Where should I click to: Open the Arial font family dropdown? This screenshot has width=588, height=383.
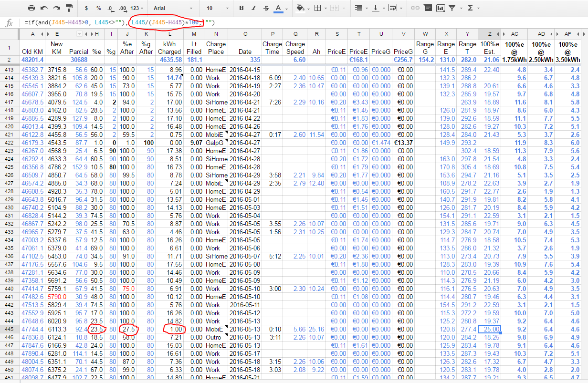click(x=172, y=8)
